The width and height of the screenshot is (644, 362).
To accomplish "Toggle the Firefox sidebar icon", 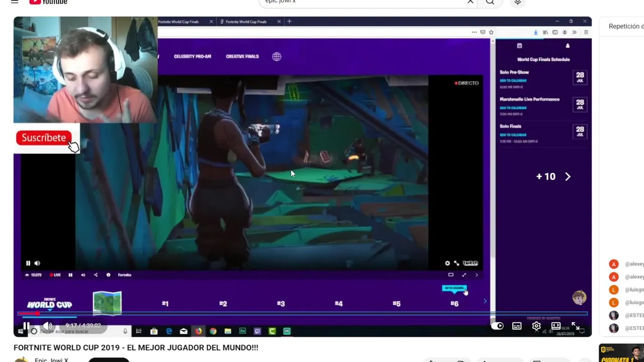I will (555, 32).
